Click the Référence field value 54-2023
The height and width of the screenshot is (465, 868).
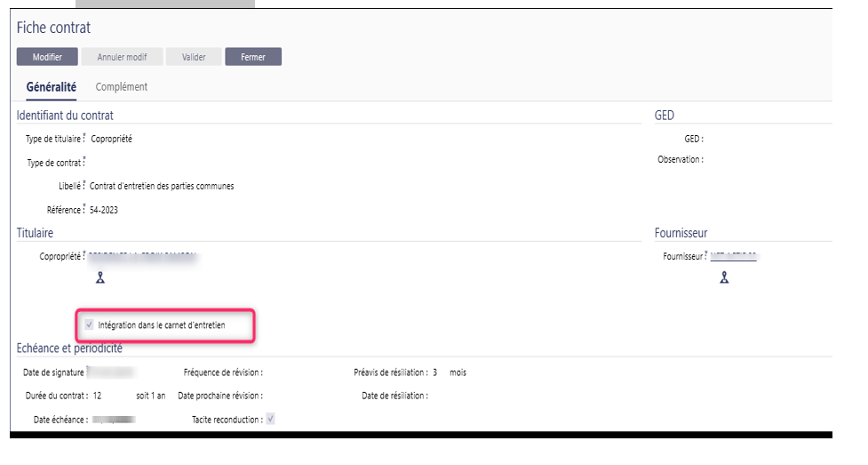point(104,211)
